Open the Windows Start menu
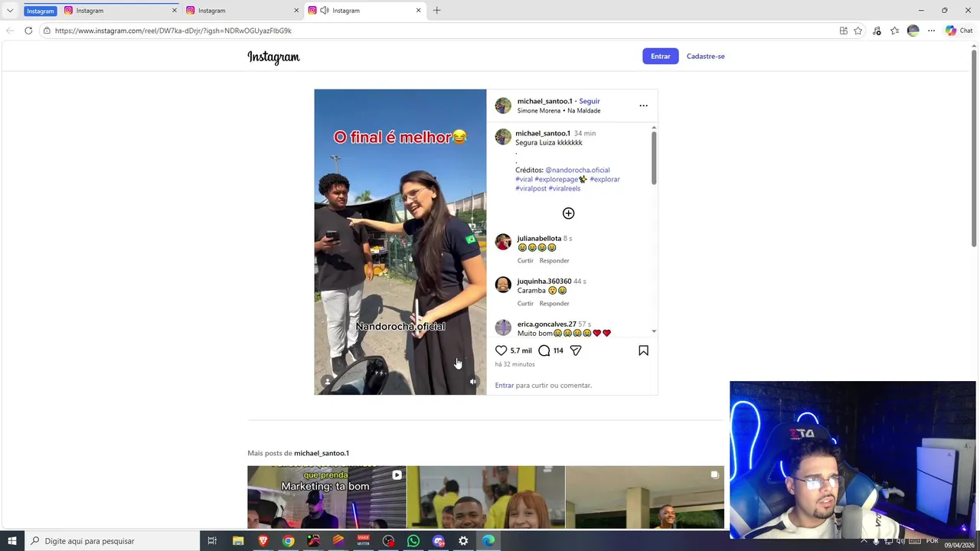 (12, 541)
